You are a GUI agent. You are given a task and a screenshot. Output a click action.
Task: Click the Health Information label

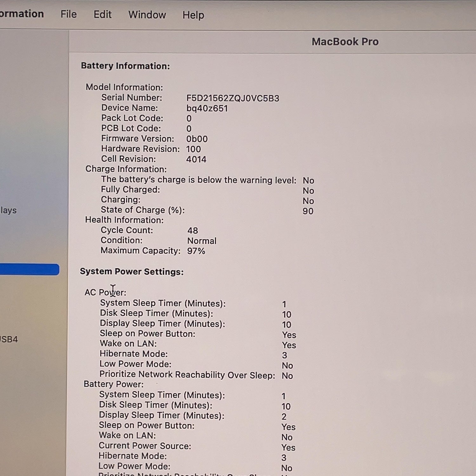pyautogui.click(x=124, y=220)
